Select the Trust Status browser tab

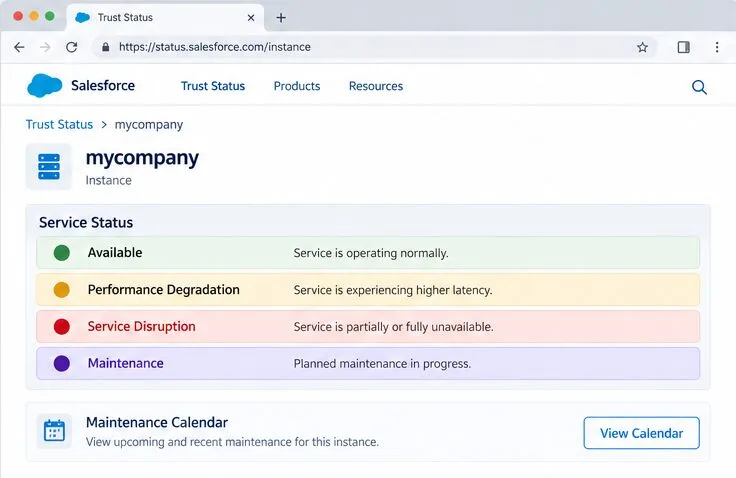pos(165,18)
